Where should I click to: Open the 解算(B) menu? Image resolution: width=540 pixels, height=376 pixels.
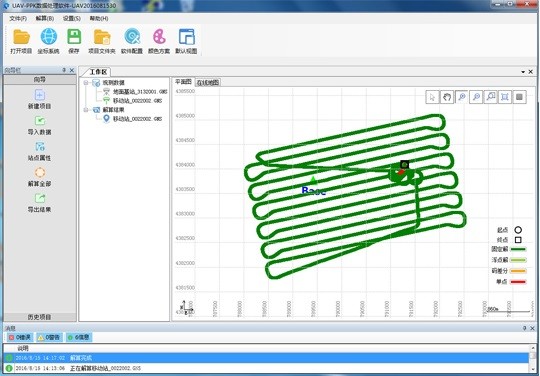click(45, 18)
